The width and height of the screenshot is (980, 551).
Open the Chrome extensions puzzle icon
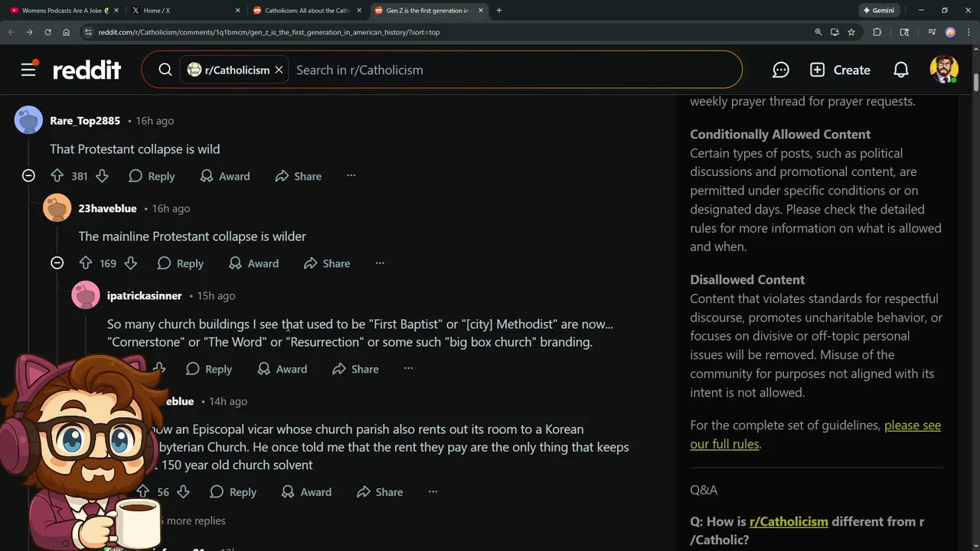(x=877, y=32)
